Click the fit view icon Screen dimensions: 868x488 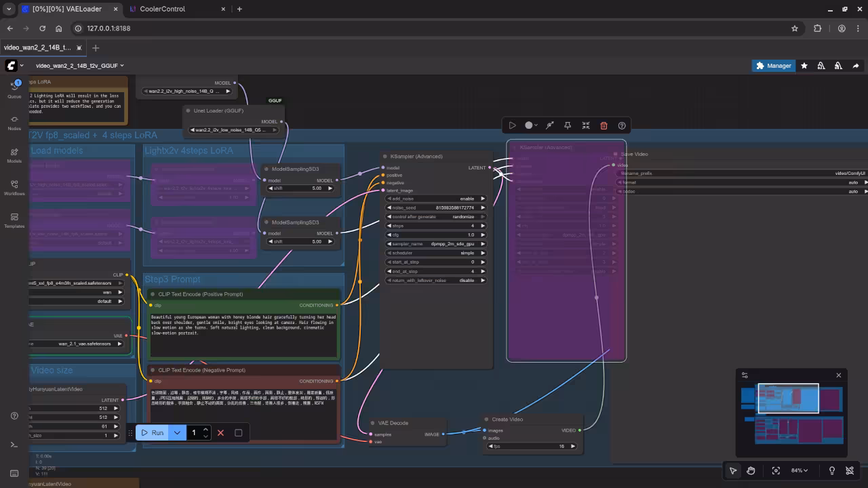click(x=776, y=470)
